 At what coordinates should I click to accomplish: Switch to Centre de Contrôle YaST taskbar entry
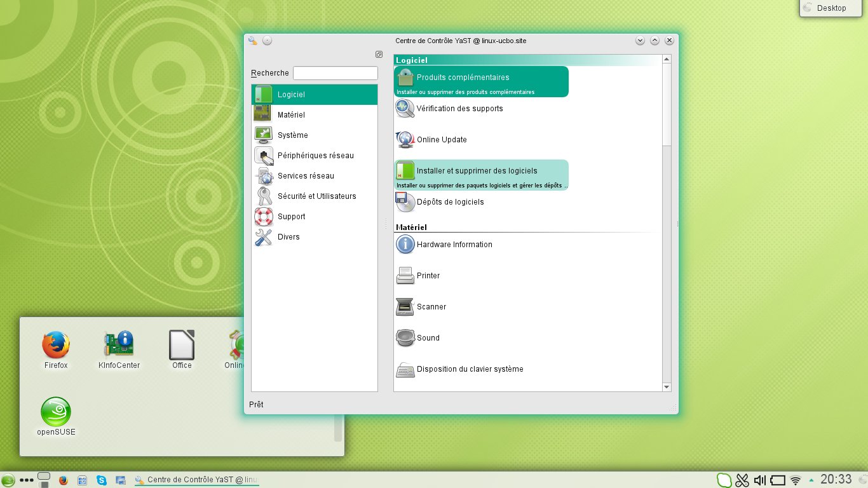click(196, 480)
